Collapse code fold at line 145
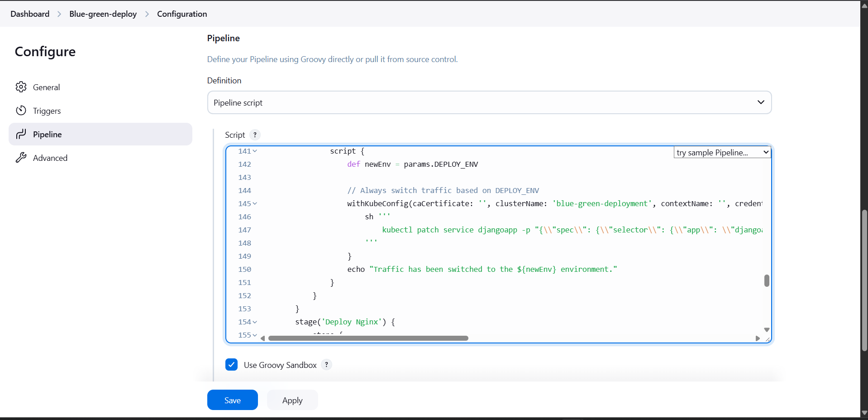Image resolution: width=868 pixels, height=420 pixels. tap(255, 204)
